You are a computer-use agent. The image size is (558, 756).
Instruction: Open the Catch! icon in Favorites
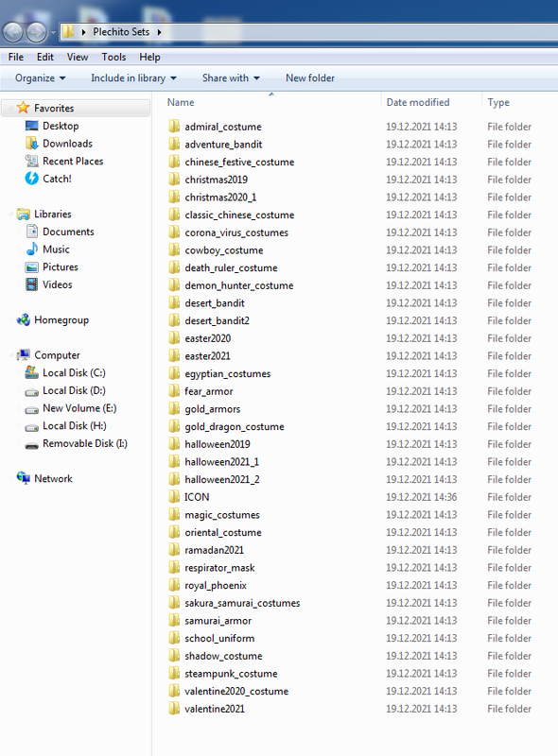click(32, 179)
